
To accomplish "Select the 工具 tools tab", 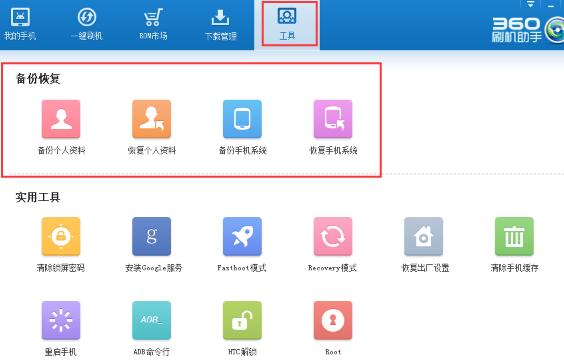I will (x=287, y=23).
